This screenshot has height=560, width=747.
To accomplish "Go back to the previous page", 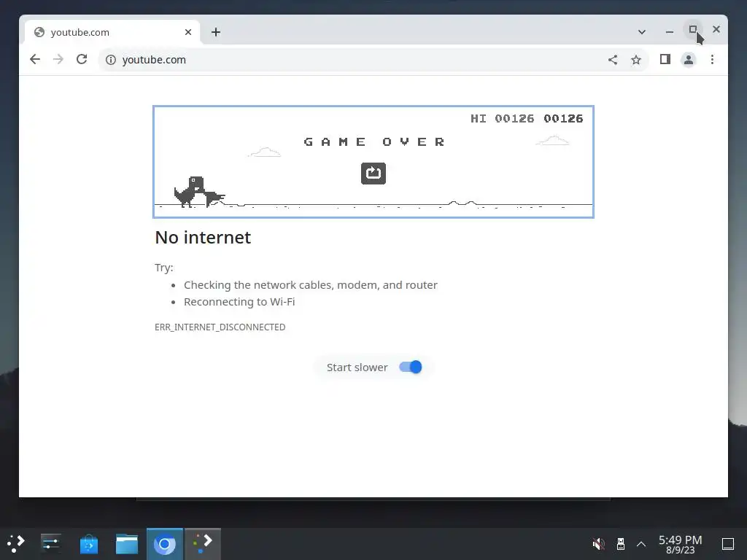I will [35, 60].
